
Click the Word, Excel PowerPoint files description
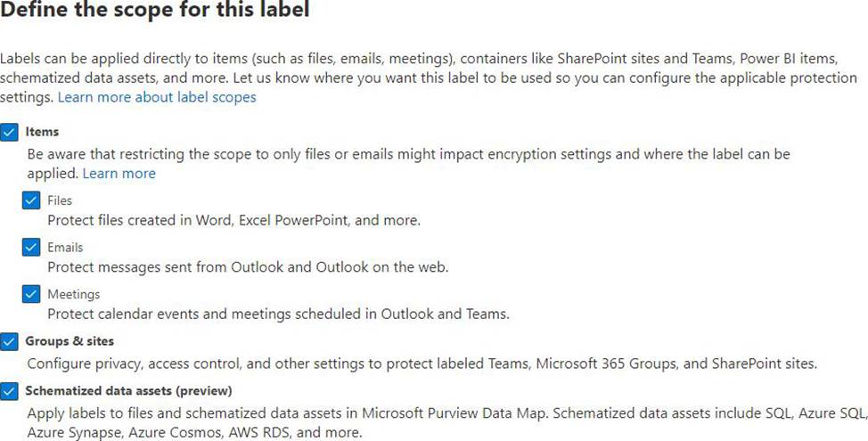click(233, 219)
